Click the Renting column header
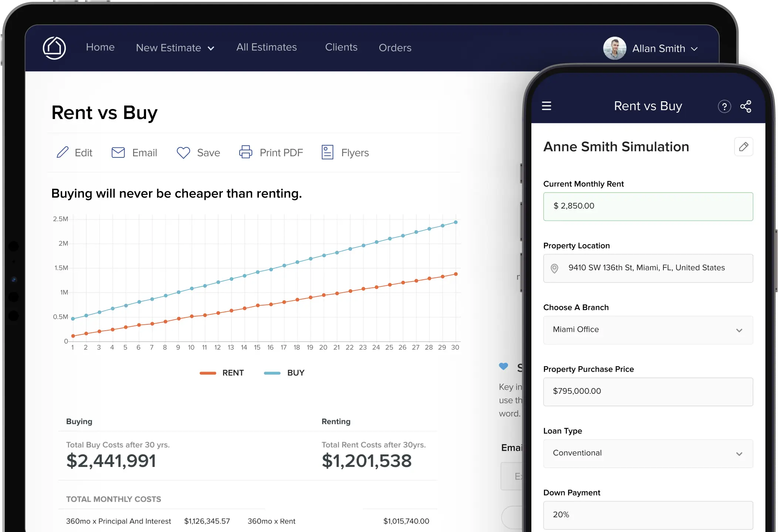This screenshot has width=778, height=532. tap(336, 422)
